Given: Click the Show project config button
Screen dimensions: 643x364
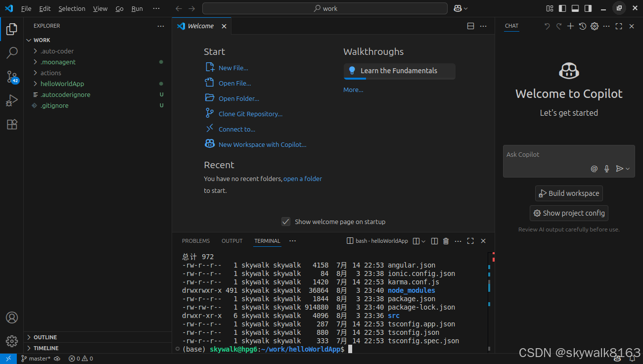Looking at the screenshot, I should (569, 213).
